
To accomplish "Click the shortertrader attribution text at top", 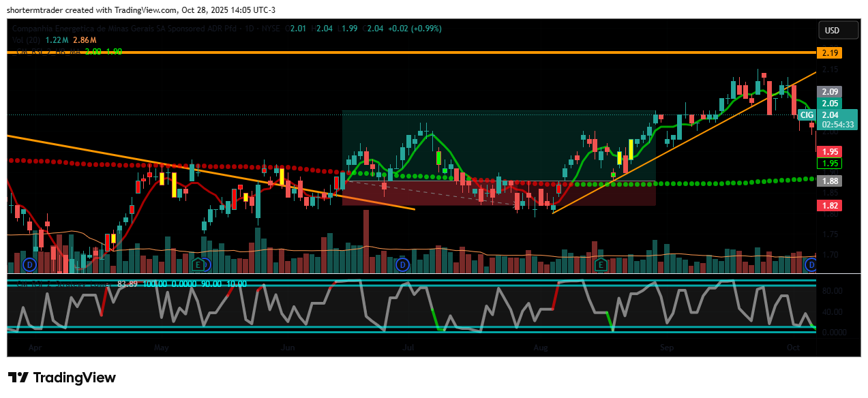I will tap(140, 10).
